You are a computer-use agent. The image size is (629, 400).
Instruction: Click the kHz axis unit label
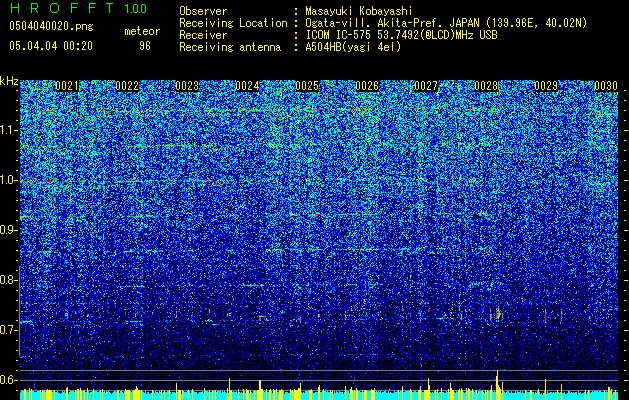click(9, 81)
